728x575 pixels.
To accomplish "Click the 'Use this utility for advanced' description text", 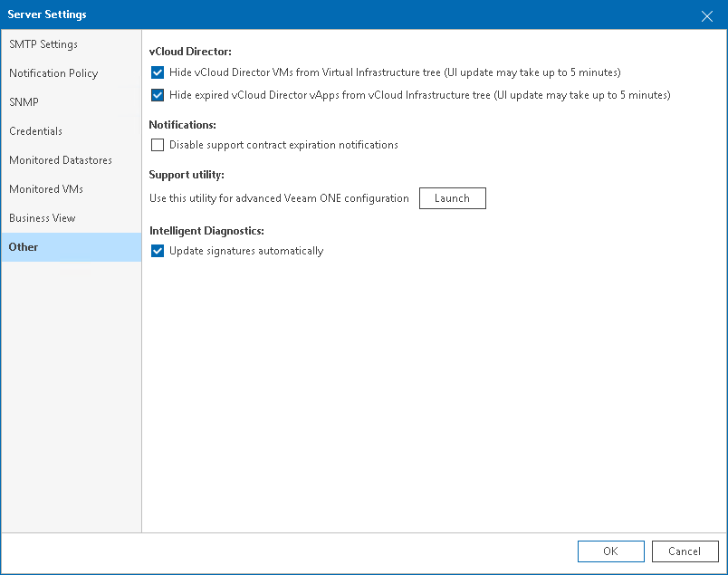I will click(x=279, y=198).
